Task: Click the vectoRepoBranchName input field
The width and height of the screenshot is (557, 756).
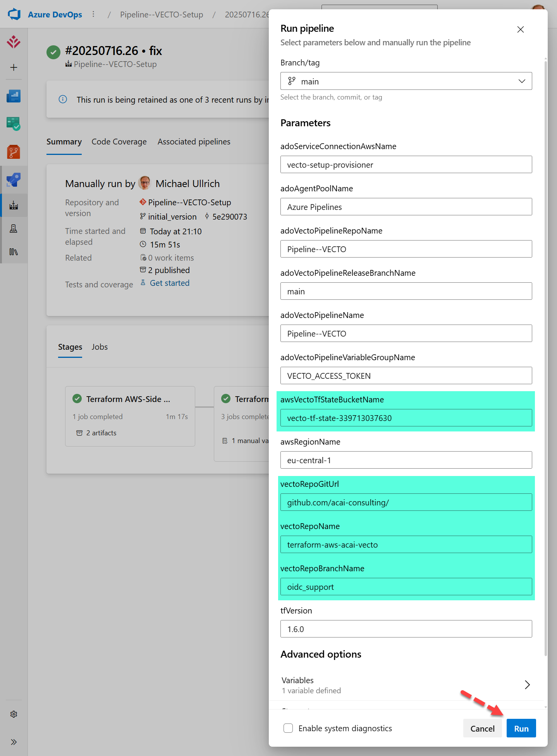Action: pyautogui.click(x=406, y=587)
